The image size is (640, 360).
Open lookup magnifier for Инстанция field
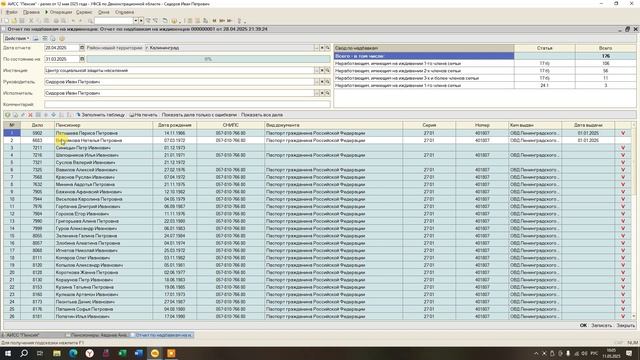[x=327, y=71]
